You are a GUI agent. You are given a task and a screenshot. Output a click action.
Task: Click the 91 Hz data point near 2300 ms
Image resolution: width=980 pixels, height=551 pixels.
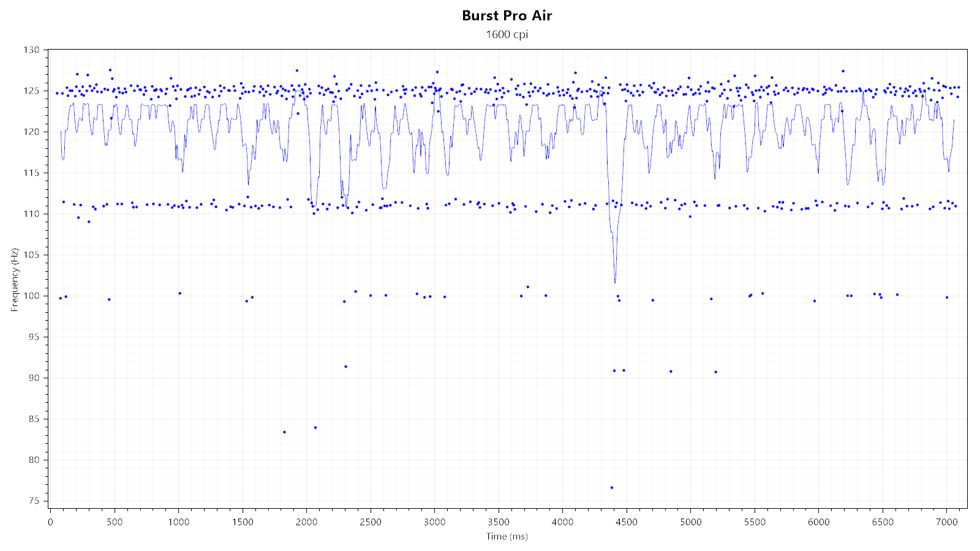pos(345,366)
